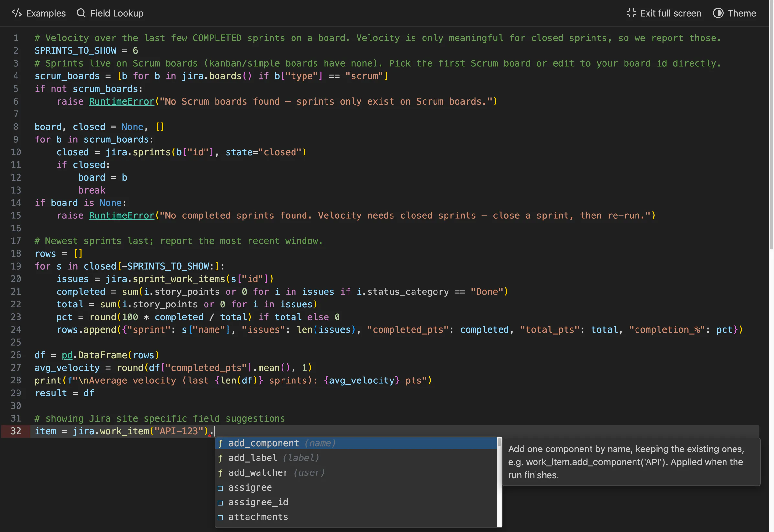Click "story_points" on line 22
The image size is (774, 532).
coord(165,304)
